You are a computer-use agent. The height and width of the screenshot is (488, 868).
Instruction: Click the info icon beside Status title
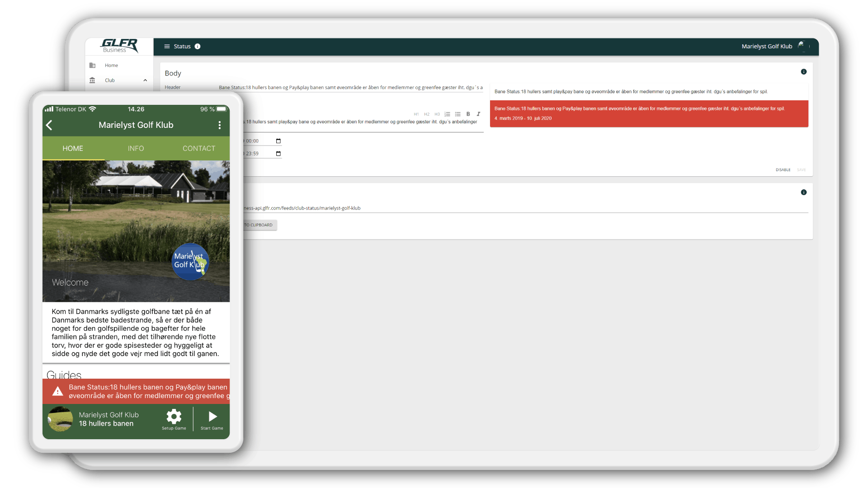[x=198, y=47]
